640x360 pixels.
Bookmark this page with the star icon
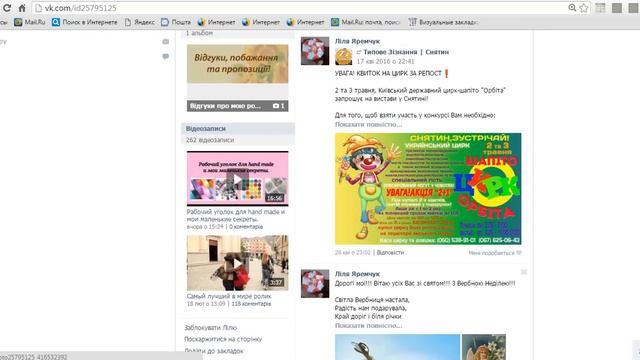tap(584, 8)
